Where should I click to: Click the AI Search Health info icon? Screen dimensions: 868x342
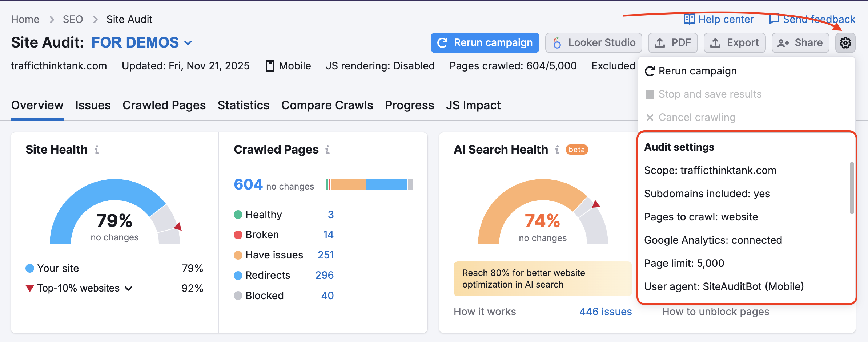point(557,150)
